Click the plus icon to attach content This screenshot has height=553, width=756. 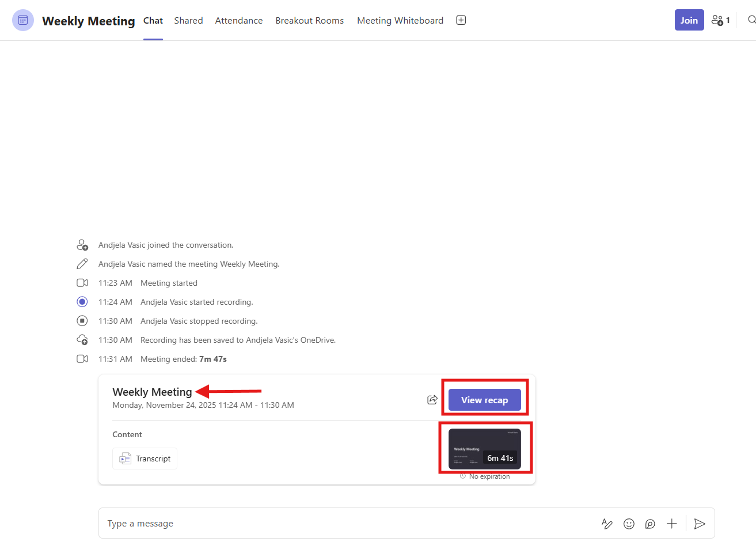click(671, 524)
